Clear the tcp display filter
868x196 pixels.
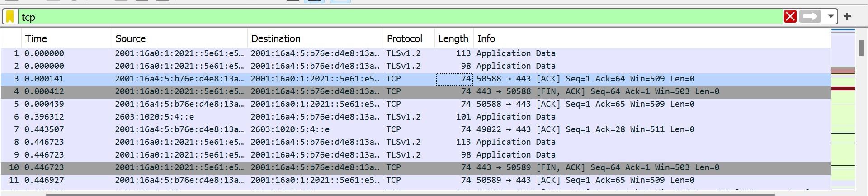coord(790,17)
